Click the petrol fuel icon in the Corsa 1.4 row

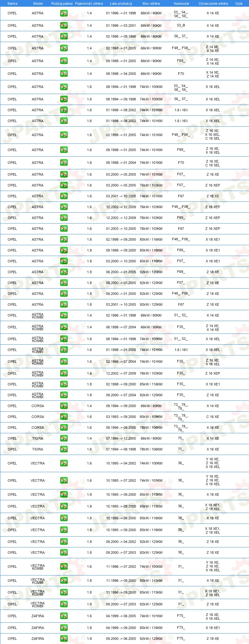click(x=64, y=406)
